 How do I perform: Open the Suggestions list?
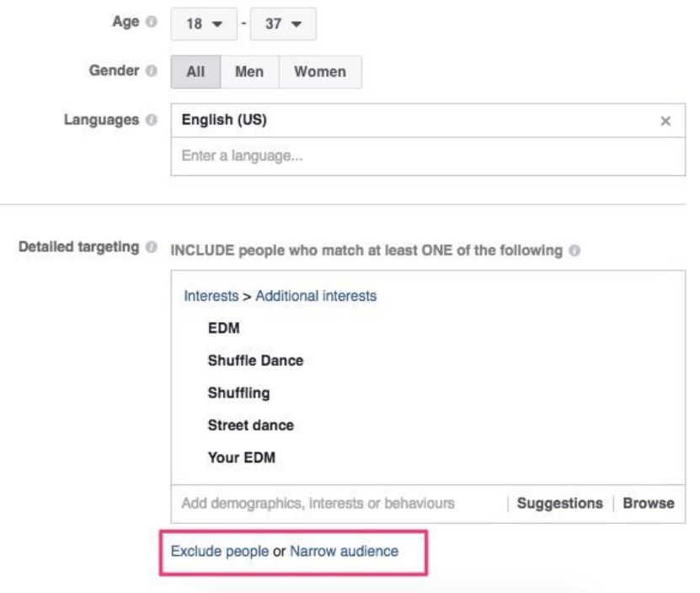coord(560,503)
